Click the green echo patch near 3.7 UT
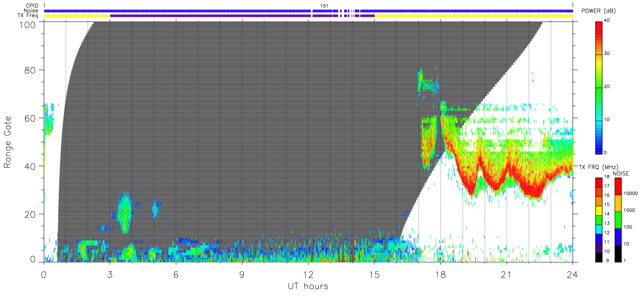Viewport: 644px width, 297px height. click(x=124, y=212)
